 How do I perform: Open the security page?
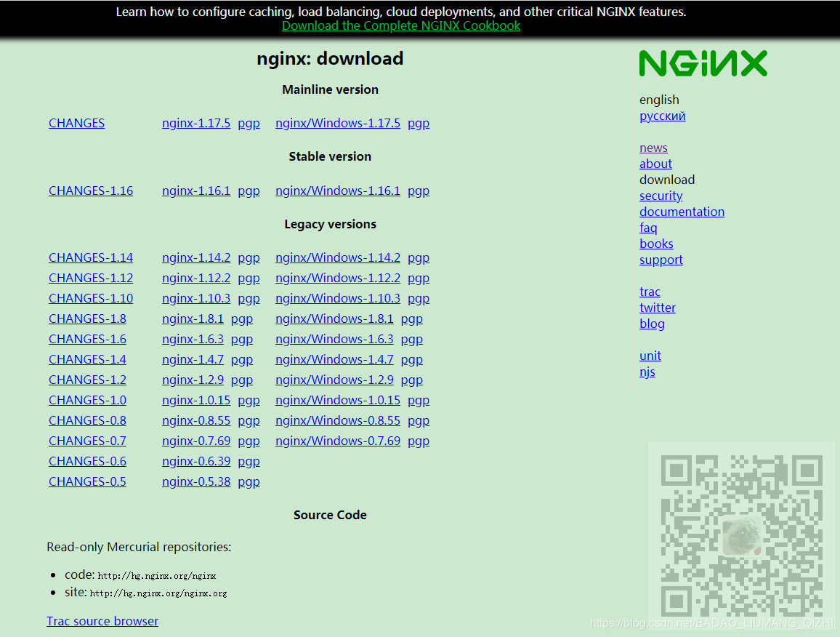click(661, 196)
